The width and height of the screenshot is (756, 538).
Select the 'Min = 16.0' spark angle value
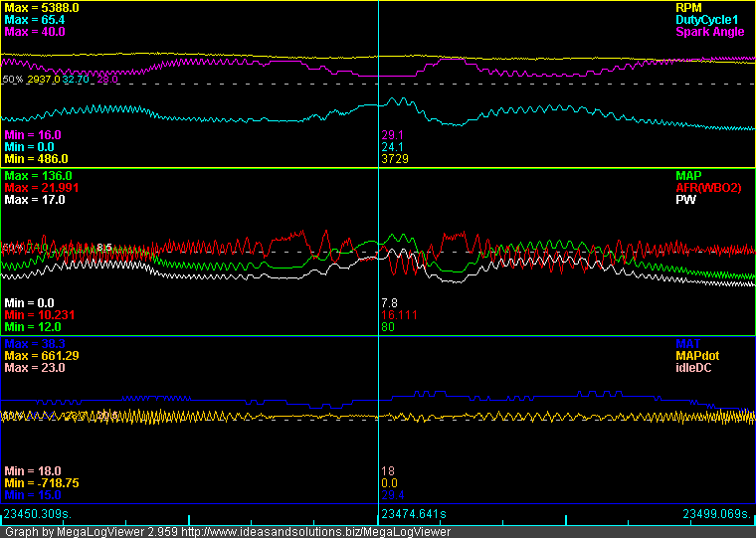tap(33, 135)
